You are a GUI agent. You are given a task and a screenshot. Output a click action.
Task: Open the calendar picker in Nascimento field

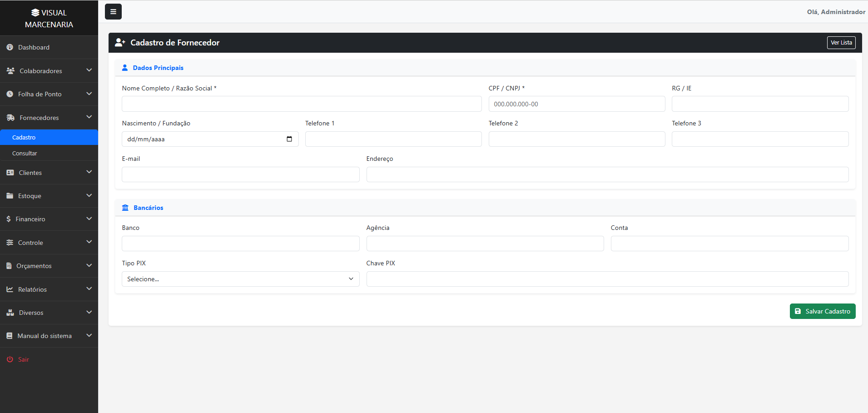(289, 139)
